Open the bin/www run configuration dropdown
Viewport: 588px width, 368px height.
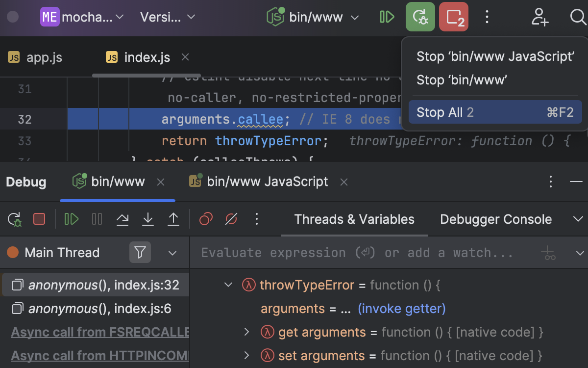354,17
